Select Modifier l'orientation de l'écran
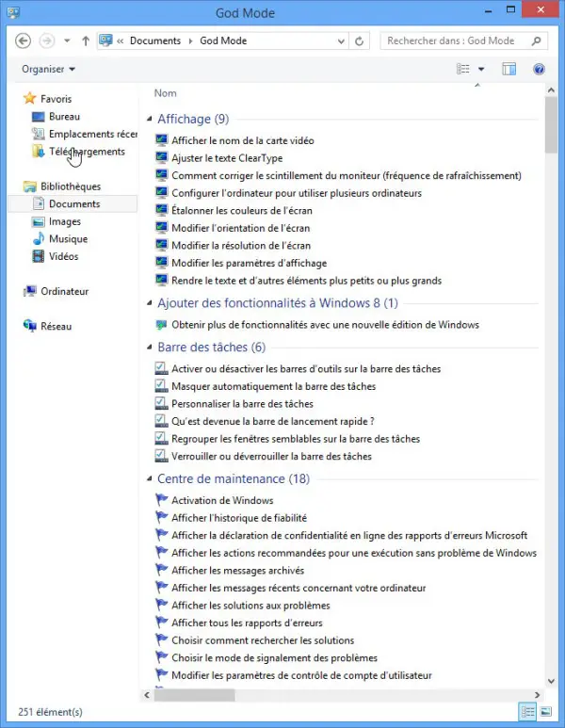The width and height of the screenshot is (565, 728). (240, 228)
